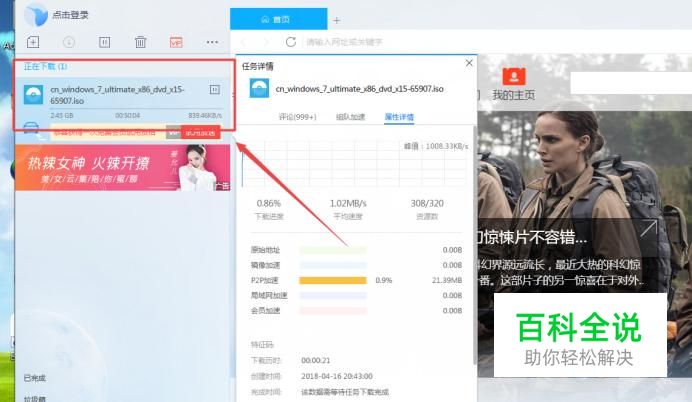The width and height of the screenshot is (692, 402).
Task: Delete the task with the trash can icon
Action: pos(140,42)
